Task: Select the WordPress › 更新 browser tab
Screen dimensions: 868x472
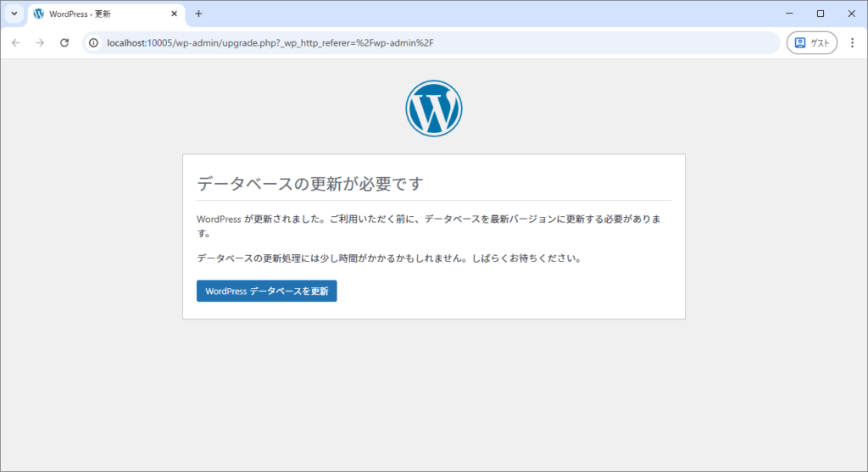Action: tap(102, 14)
